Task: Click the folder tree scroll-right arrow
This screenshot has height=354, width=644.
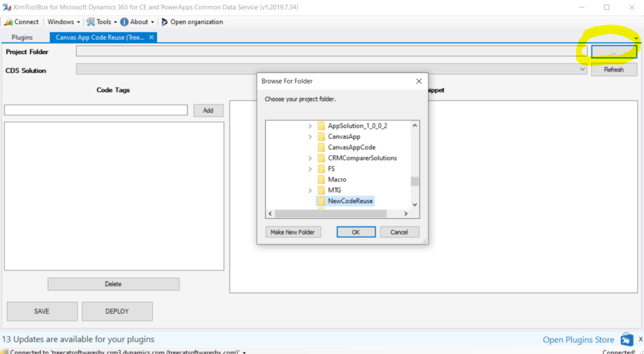Action: click(x=406, y=214)
